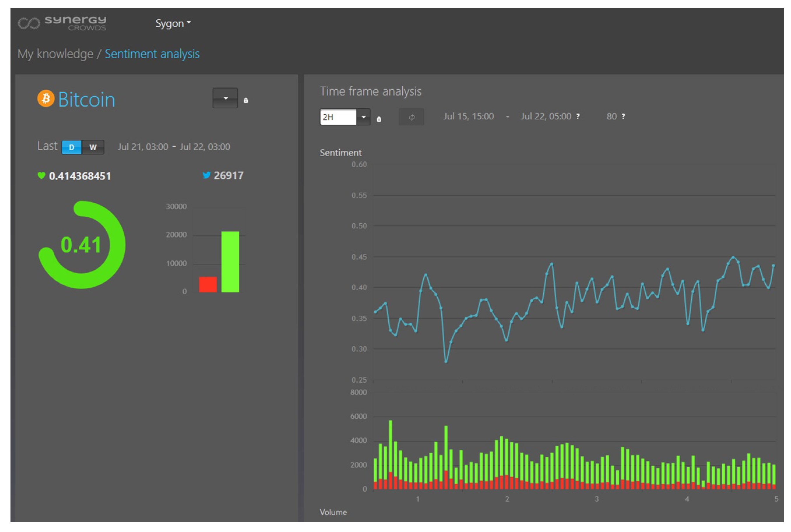Go to My knowledge breadcrumb
This screenshot has height=532, width=791.
[x=55, y=54]
